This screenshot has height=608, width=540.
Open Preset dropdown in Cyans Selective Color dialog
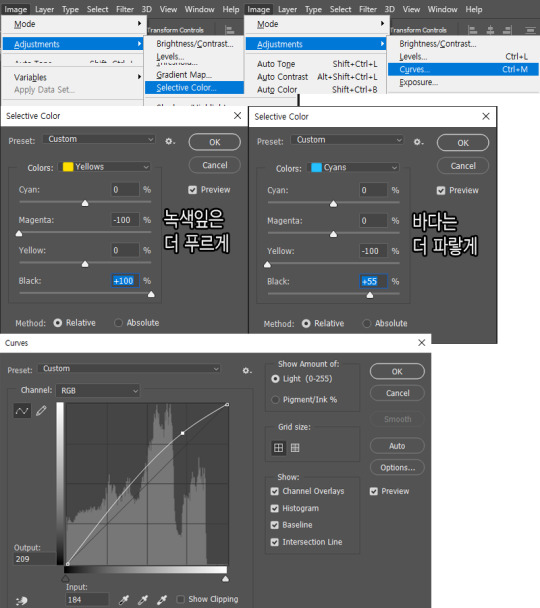pos(348,140)
